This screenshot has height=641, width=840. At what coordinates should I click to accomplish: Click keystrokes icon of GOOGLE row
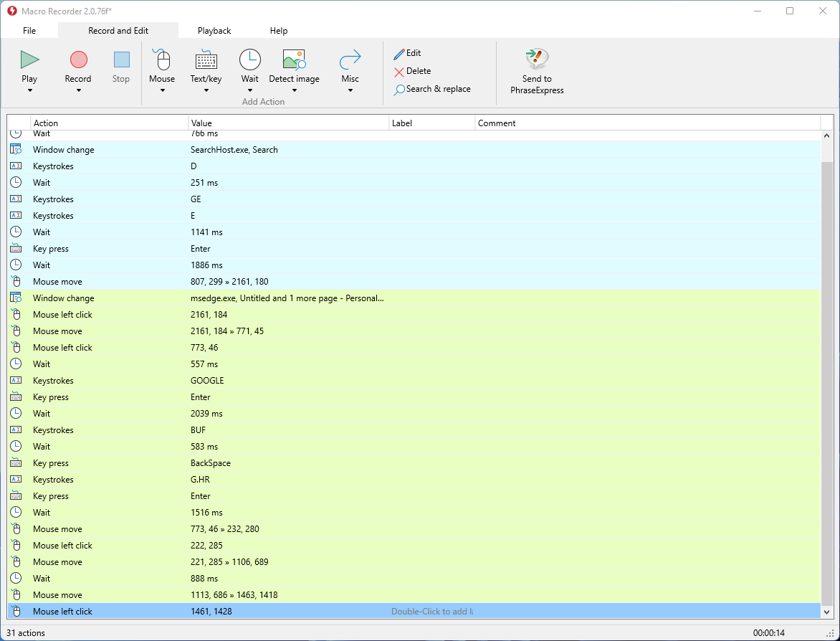[16, 381]
